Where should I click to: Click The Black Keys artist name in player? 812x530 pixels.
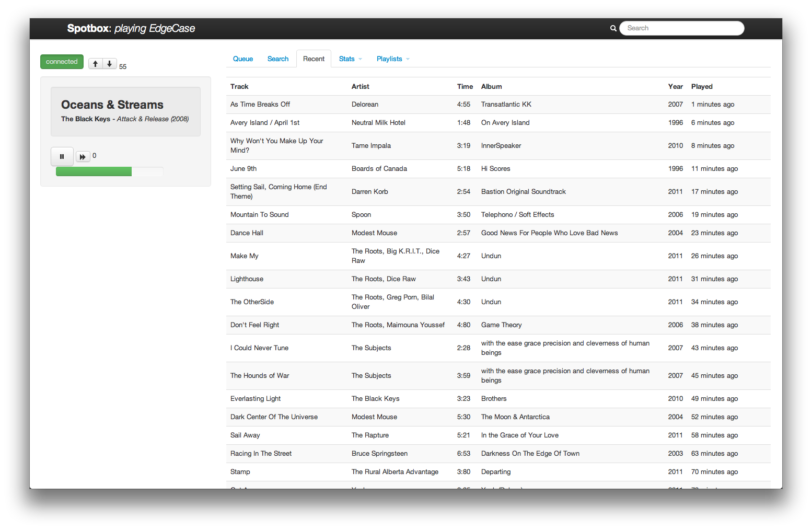point(86,119)
